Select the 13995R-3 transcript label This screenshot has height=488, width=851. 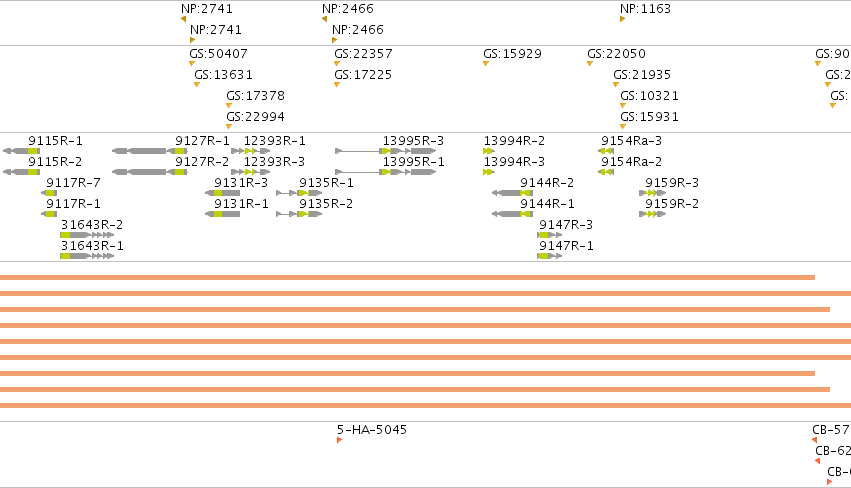click(414, 141)
